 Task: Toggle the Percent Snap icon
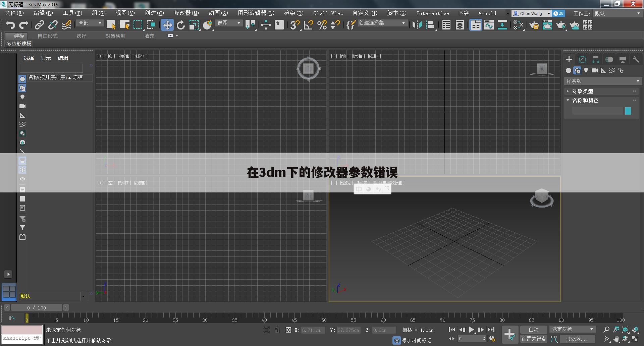point(322,25)
